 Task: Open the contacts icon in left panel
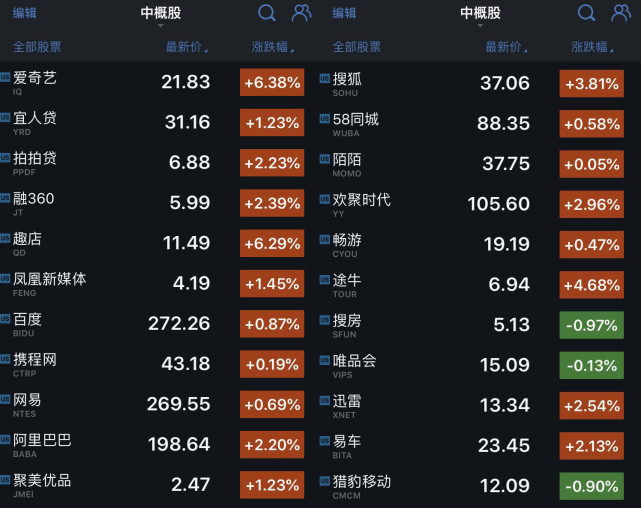(x=301, y=13)
